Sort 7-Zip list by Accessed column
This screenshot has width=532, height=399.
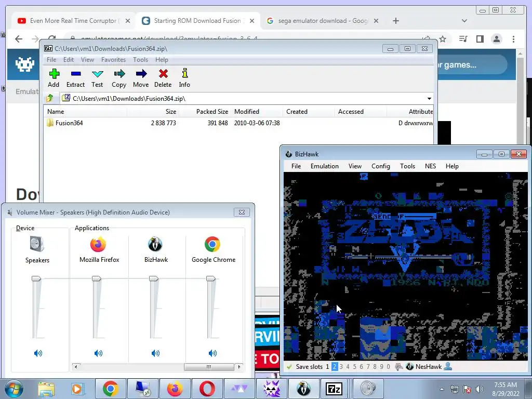click(361, 112)
